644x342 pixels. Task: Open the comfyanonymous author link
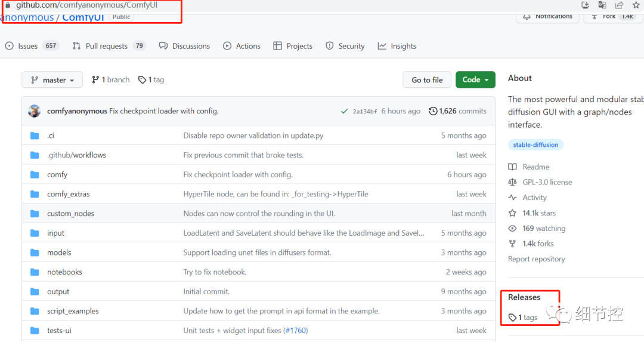click(x=77, y=111)
